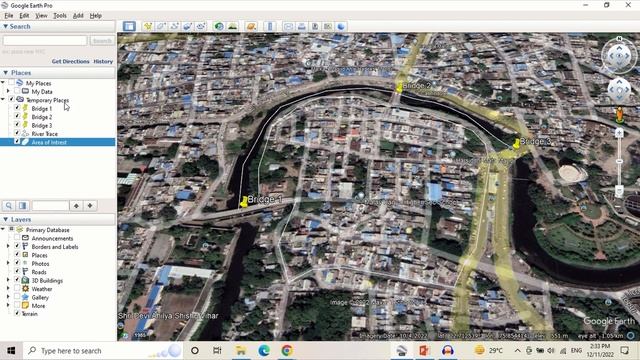Open PowerPoint from the taskbar
This screenshot has height=360, width=640.
pyautogui.click(x=424, y=351)
